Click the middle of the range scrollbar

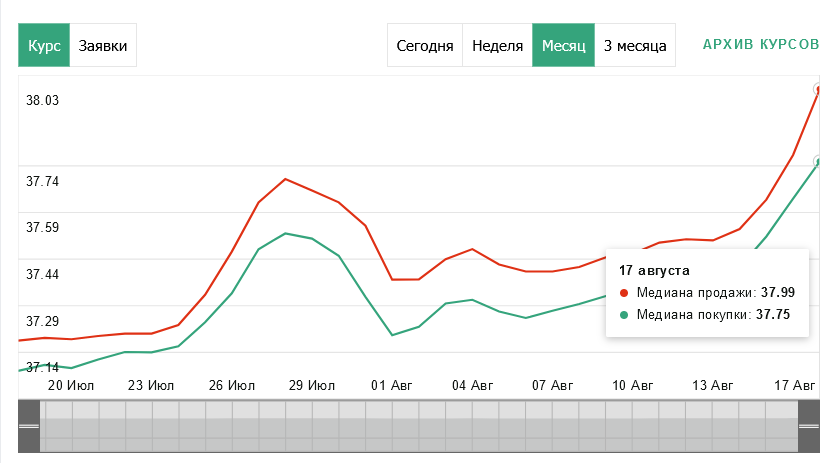coord(418,426)
